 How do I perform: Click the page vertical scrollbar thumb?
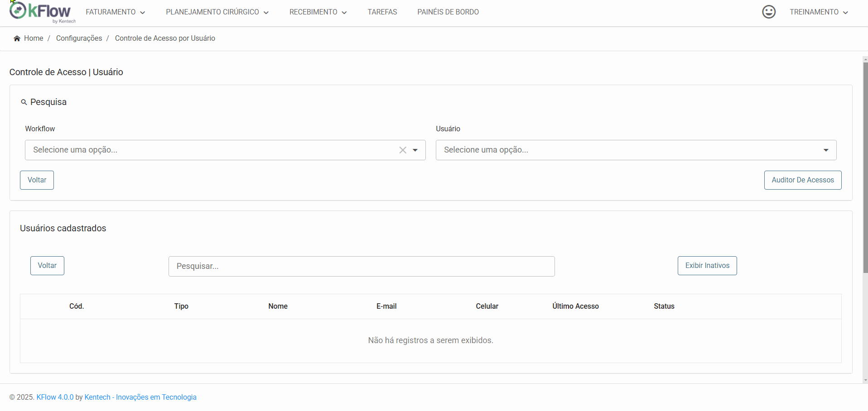[865, 167]
